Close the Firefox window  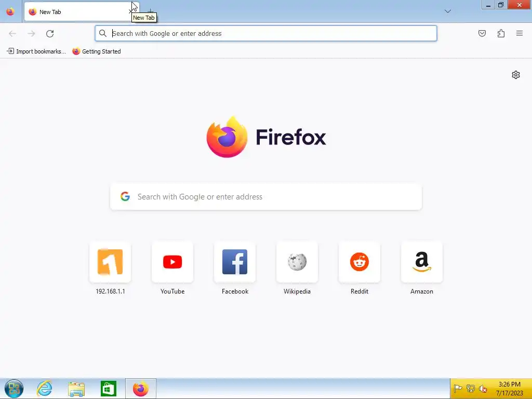(520, 5)
